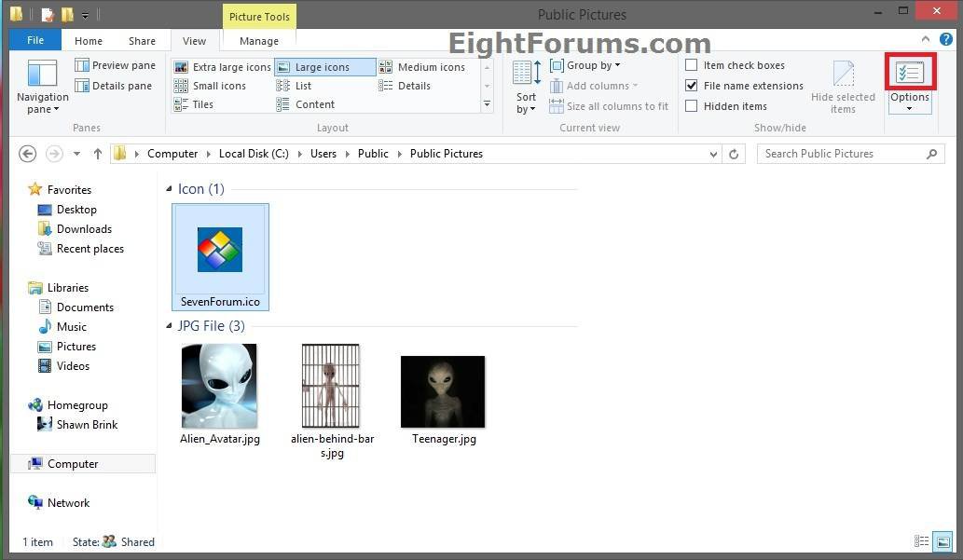The image size is (963, 560).
Task: Uncheck File name extensions
Action: click(691, 86)
